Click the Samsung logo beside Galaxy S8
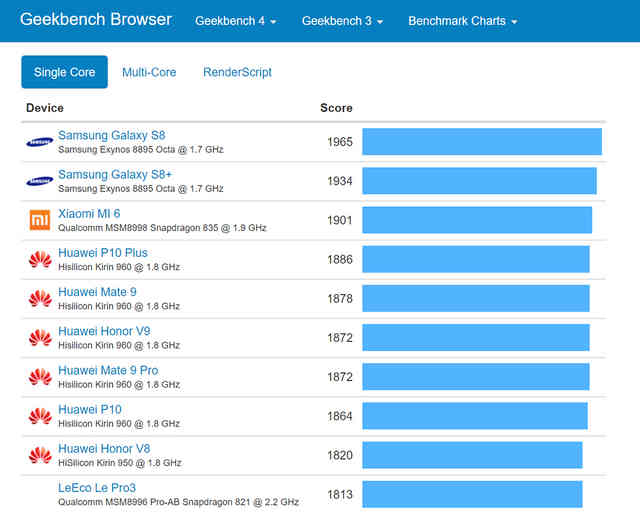This screenshot has width=640, height=524. pos(40,142)
